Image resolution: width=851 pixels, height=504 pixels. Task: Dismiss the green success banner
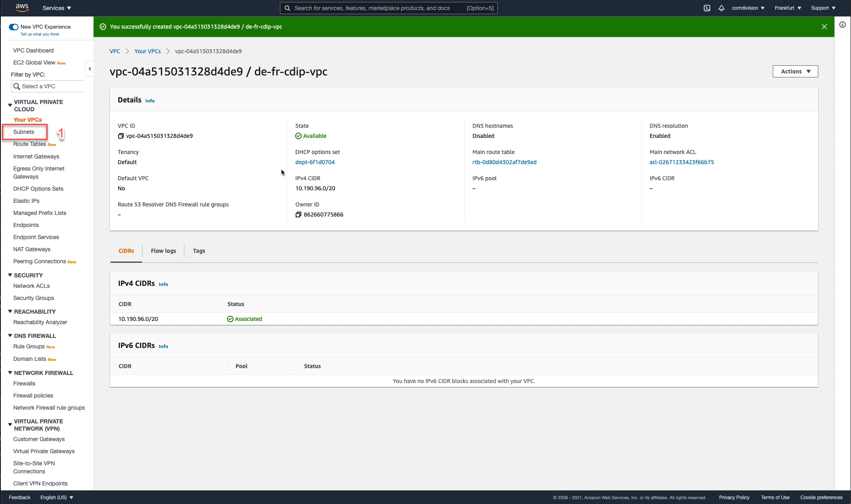tap(824, 27)
